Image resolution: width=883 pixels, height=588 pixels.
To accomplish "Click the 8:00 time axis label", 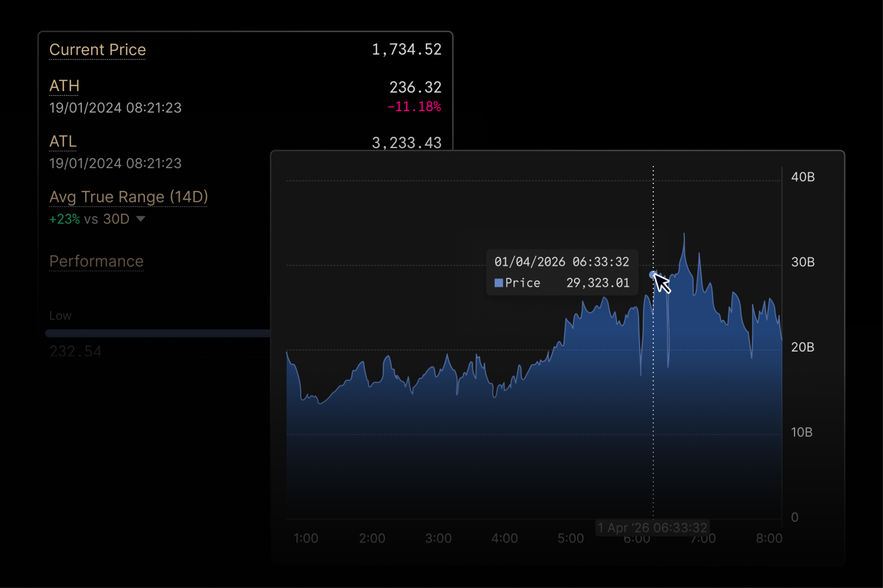I will (769, 539).
